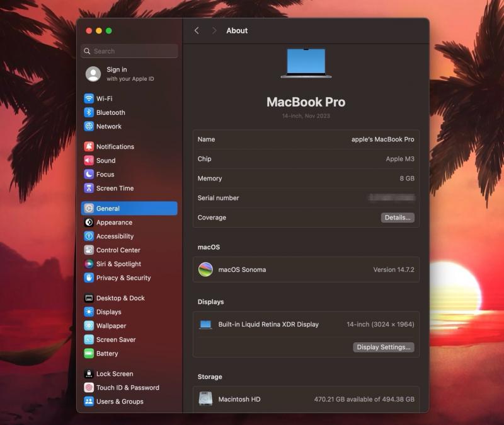Go back with the back arrow
The image size is (504, 425).
(197, 30)
